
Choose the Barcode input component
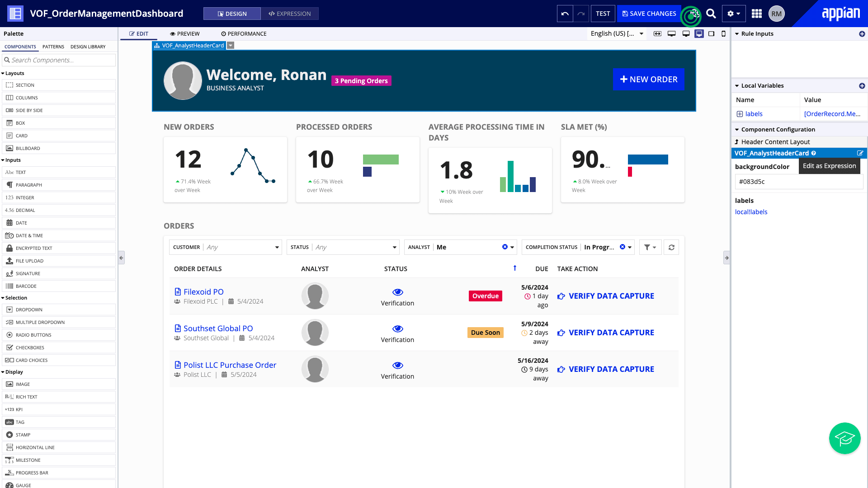tap(59, 286)
